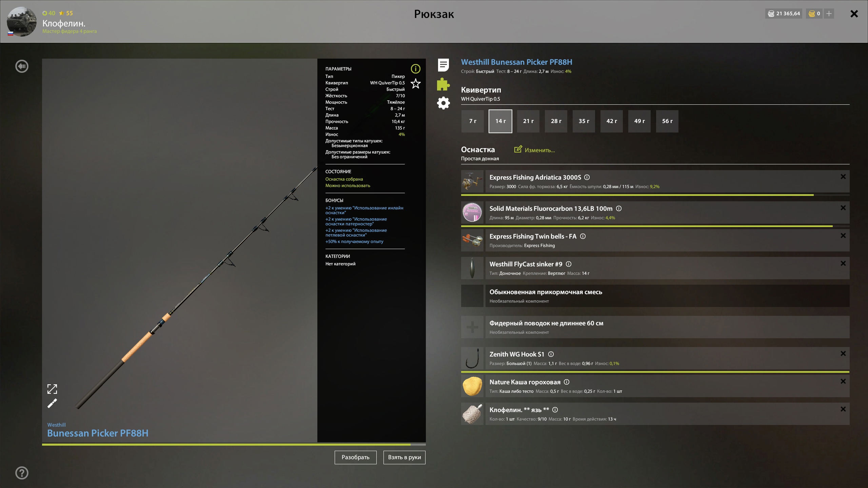Remove the Adriatica 3000S reel

(843, 177)
